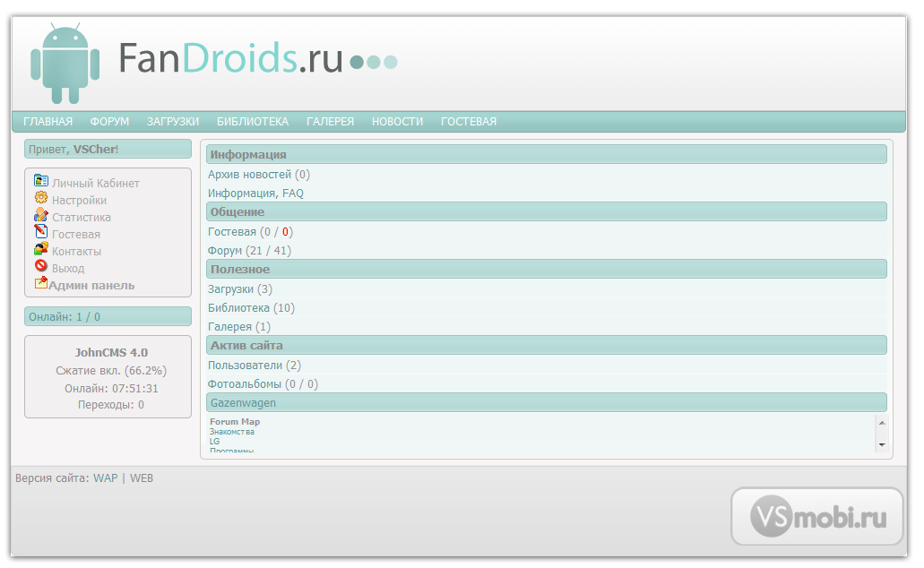Open Информация, FAQ link
The width and height of the screenshot is (924, 568).
pyautogui.click(x=255, y=194)
